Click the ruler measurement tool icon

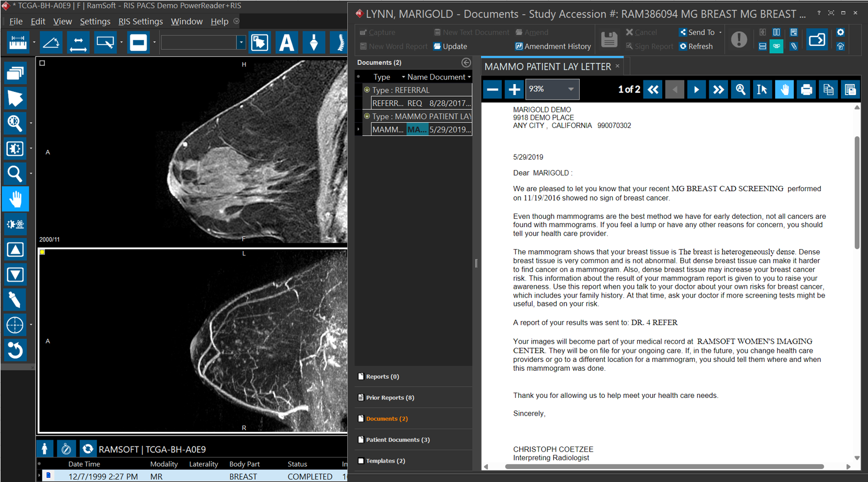18,42
